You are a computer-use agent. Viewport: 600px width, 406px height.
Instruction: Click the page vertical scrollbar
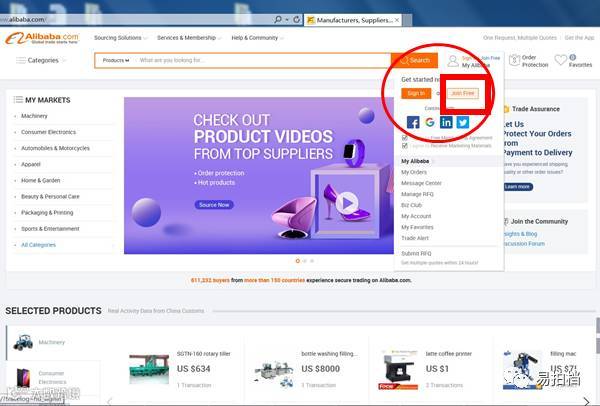coord(597,335)
